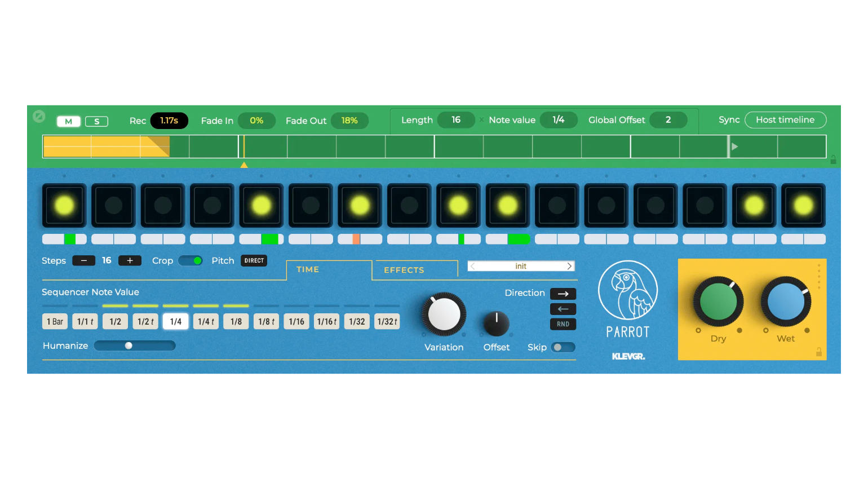Click the lock icon in yellow Dry/Wet panel
This screenshot has height=479, width=868.
click(x=818, y=352)
